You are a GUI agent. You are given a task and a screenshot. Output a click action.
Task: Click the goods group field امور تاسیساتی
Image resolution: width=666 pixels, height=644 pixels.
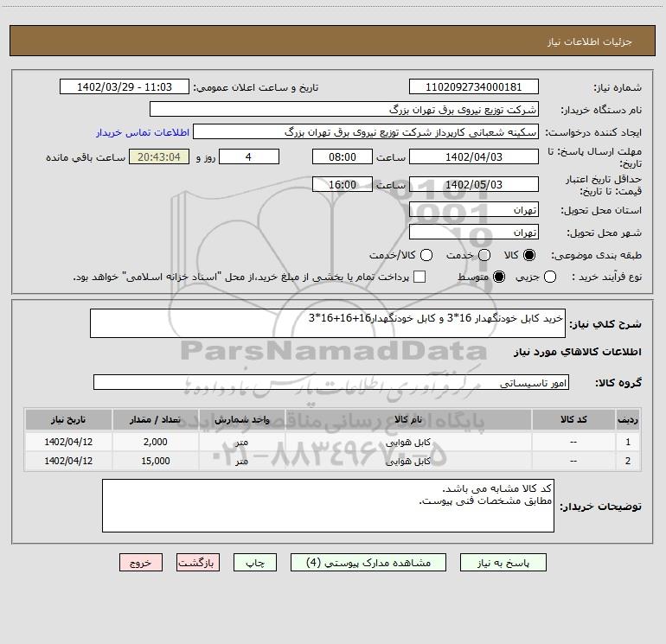point(331,382)
